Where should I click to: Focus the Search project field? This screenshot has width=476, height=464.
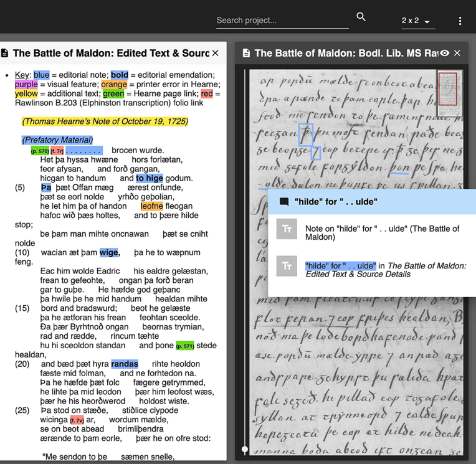(282, 21)
